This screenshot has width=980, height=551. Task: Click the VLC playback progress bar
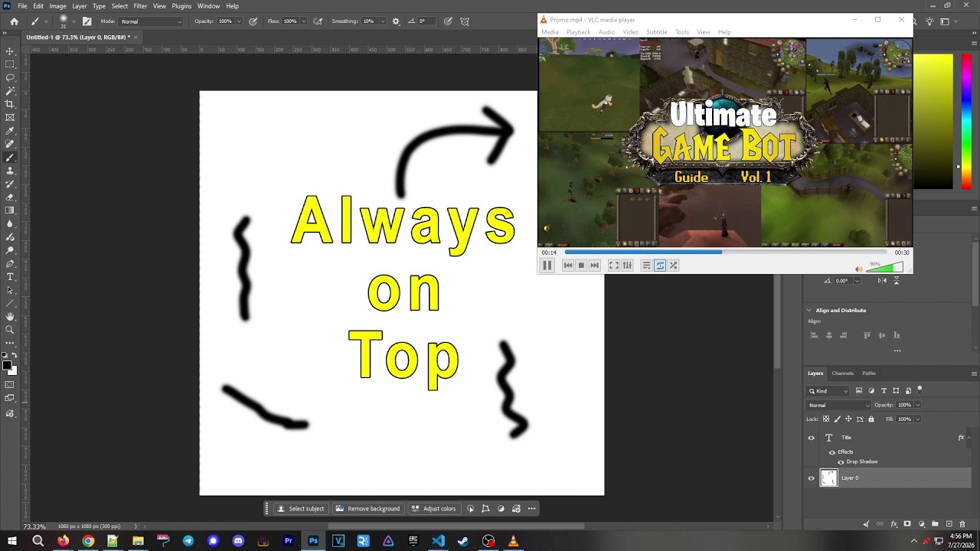pos(725,252)
